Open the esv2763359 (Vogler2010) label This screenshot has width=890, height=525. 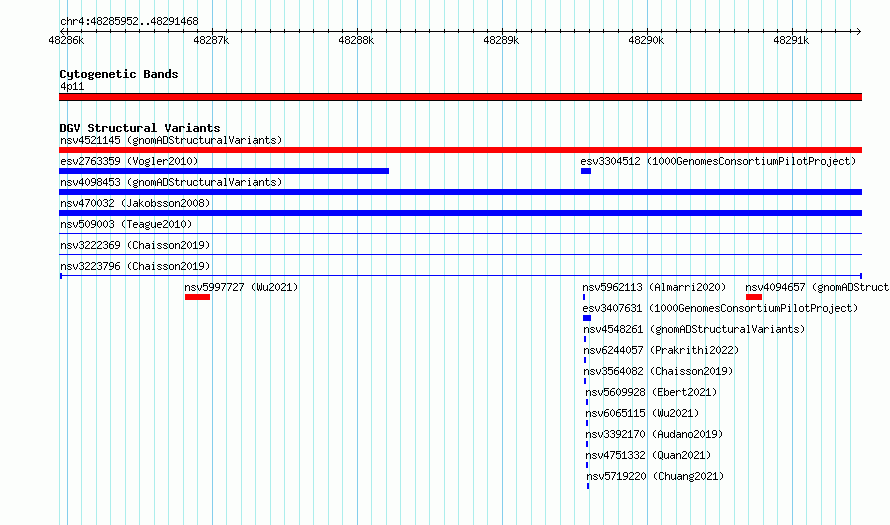[x=129, y=161]
